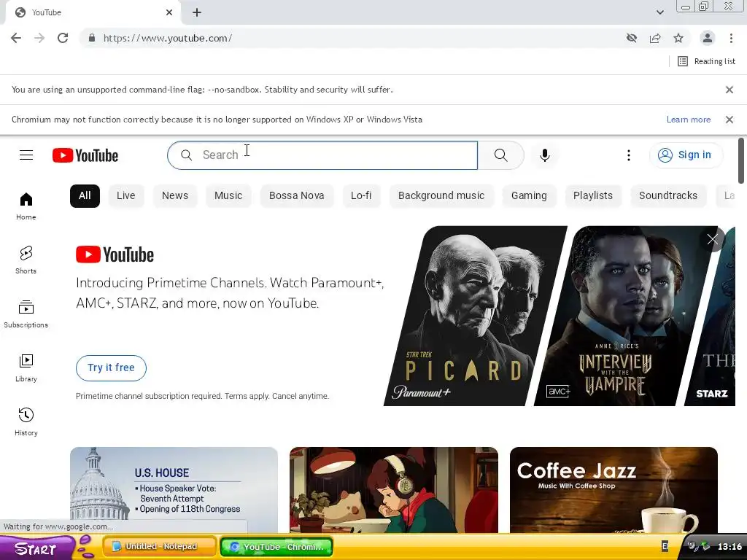Start voice search with the microphone icon
Screen dimensions: 747x560
544,155
